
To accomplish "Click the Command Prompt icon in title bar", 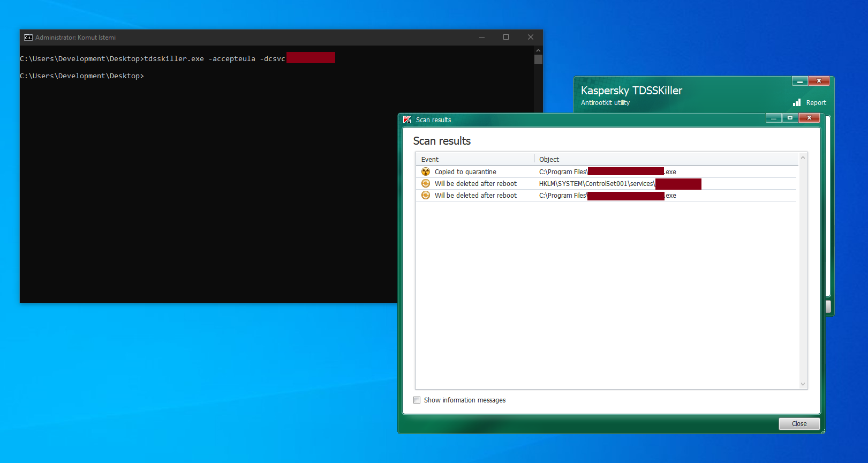I will pyautogui.click(x=28, y=37).
